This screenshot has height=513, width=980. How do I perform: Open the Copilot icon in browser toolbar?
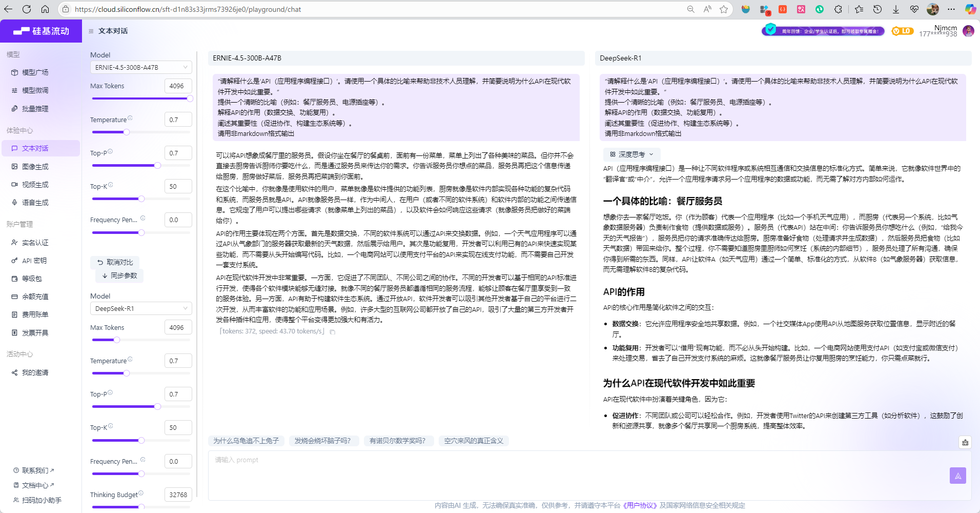tap(970, 9)
